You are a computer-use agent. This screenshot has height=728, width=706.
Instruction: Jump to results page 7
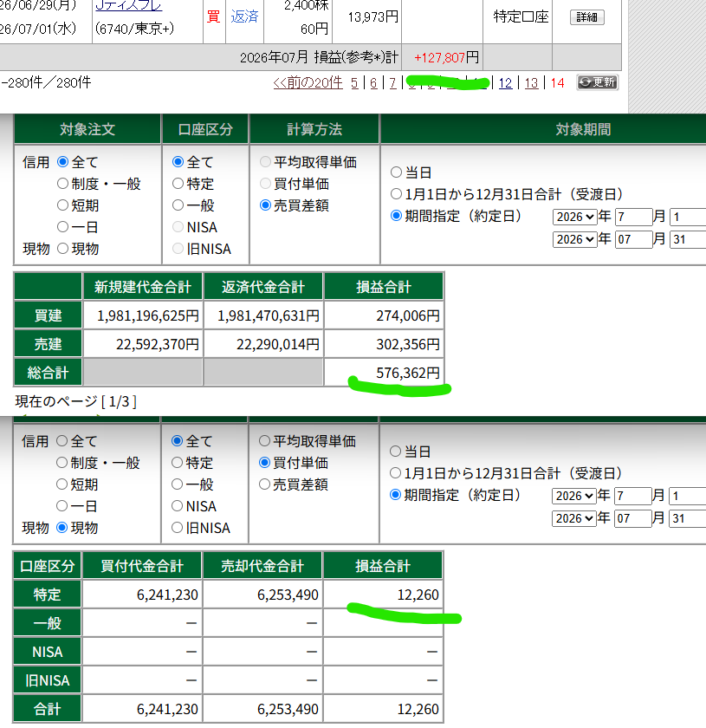[x=392, y=83]
